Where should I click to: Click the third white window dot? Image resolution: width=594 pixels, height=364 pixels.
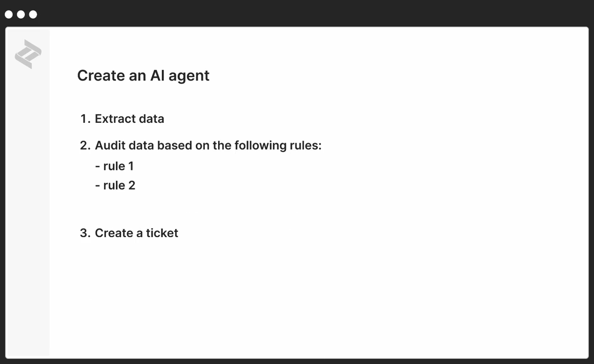coord(33,14)
